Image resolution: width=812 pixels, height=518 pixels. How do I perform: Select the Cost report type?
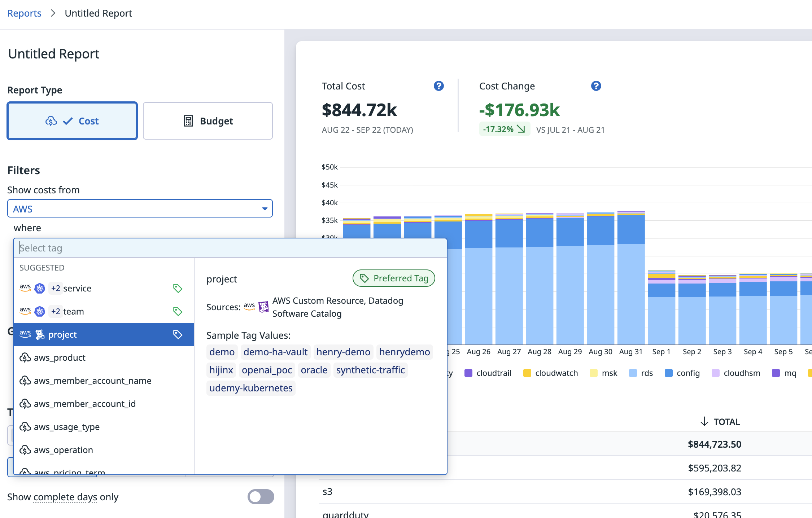[x=72, y=121]
